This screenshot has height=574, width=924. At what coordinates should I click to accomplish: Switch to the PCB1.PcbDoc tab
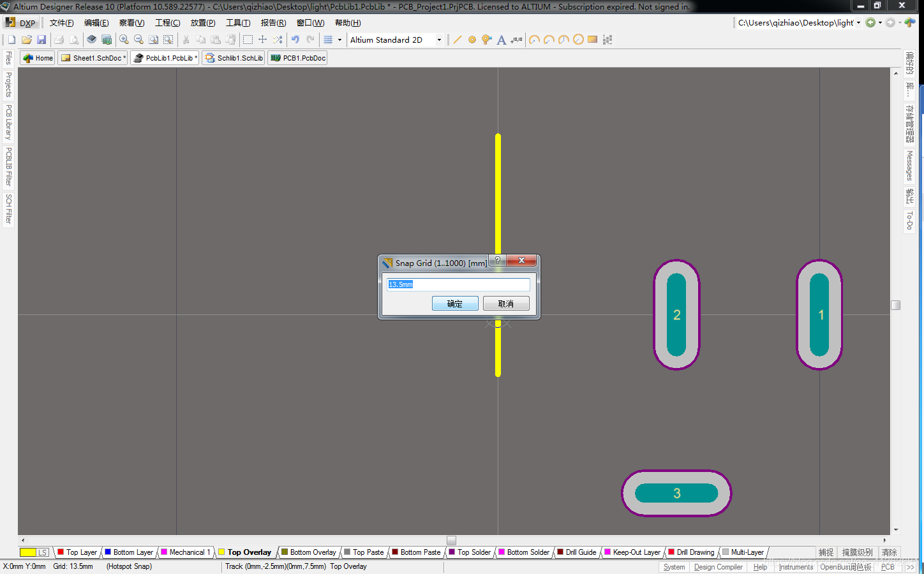click(x=298, y=58)
